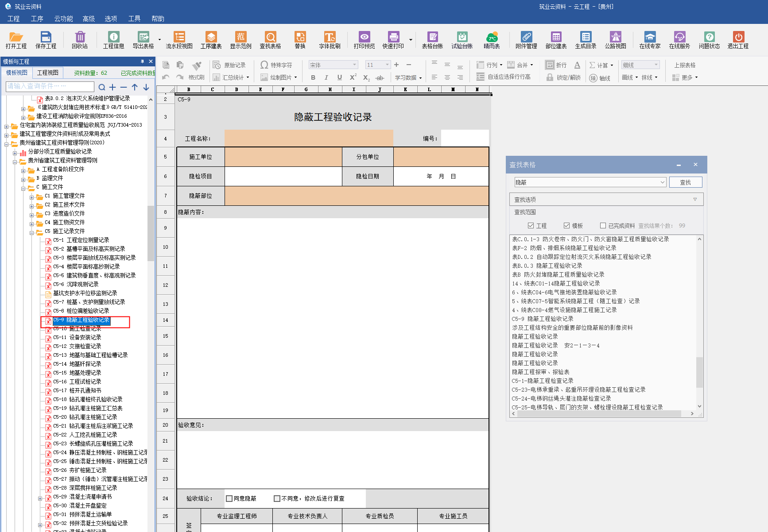Open the 工序 menu
This screenshot has height=532, width=768.
(x=37, y=19)
